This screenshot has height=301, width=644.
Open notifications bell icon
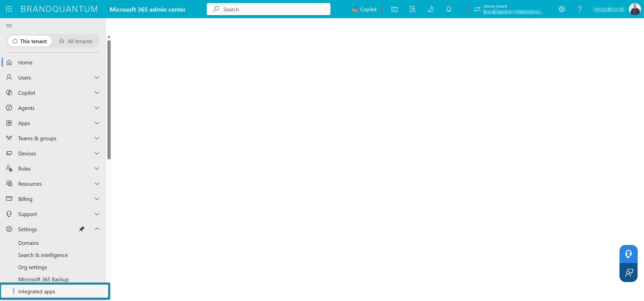pos(449,9)
